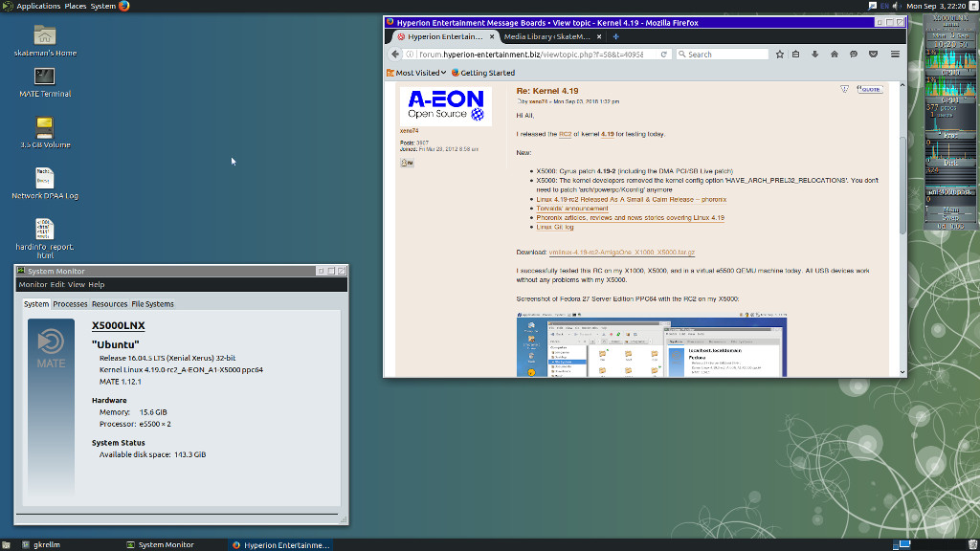Screen dimensions: 980x551
Task: Open Help menu in System Monitor
Action: click(97, 284)
